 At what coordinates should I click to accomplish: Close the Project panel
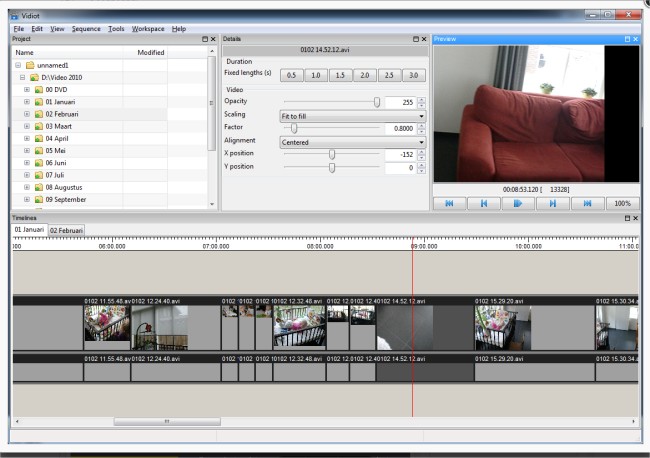click(x=213, y=39)
